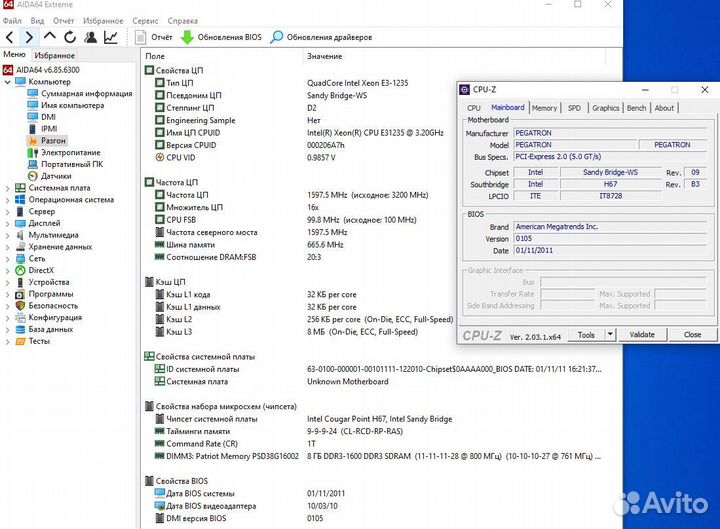Click the BIOS Version 0105 field
This screenshot has height=529, width=720.
pos(610,238)
